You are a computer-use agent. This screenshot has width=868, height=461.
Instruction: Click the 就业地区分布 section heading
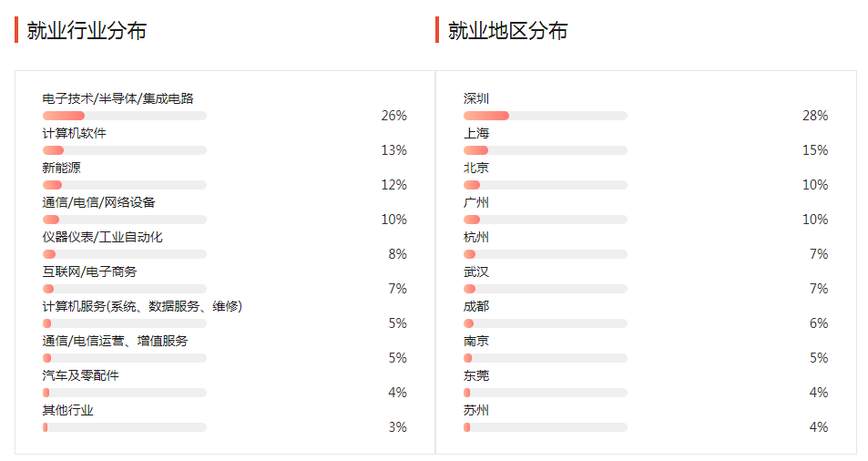coord(507,31)
